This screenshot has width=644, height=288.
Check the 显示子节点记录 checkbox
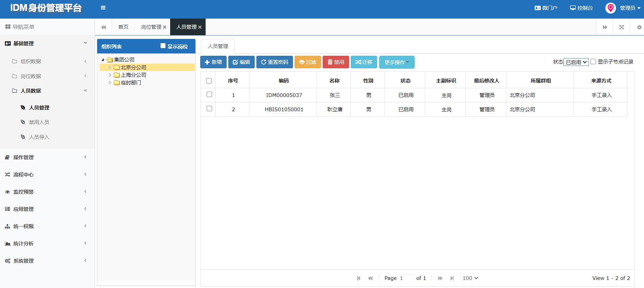(593, 62)
